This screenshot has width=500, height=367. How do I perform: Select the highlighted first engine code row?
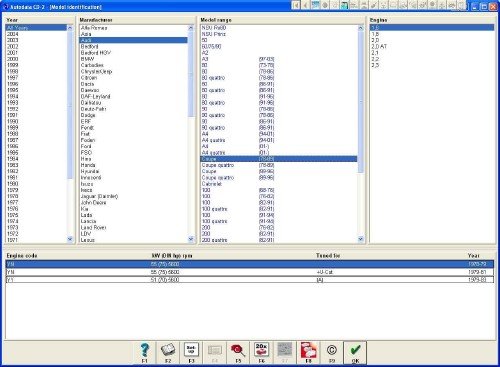pyautogui.click(x=250, y=264)
